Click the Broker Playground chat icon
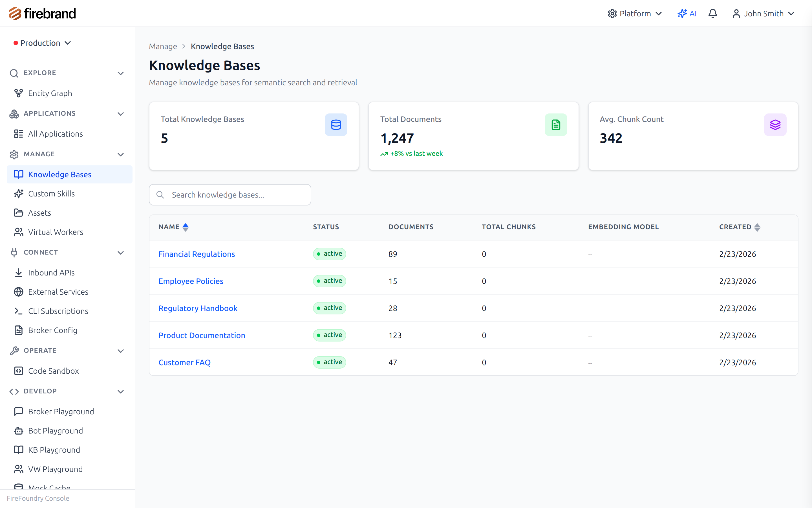 [18, 411]
